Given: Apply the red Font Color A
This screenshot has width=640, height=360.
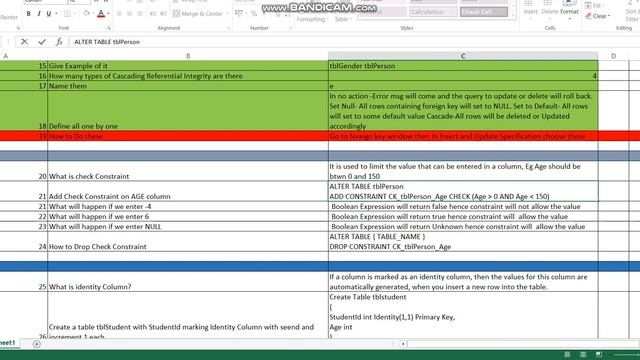Looking at the screenshot, I should point(101,14).
